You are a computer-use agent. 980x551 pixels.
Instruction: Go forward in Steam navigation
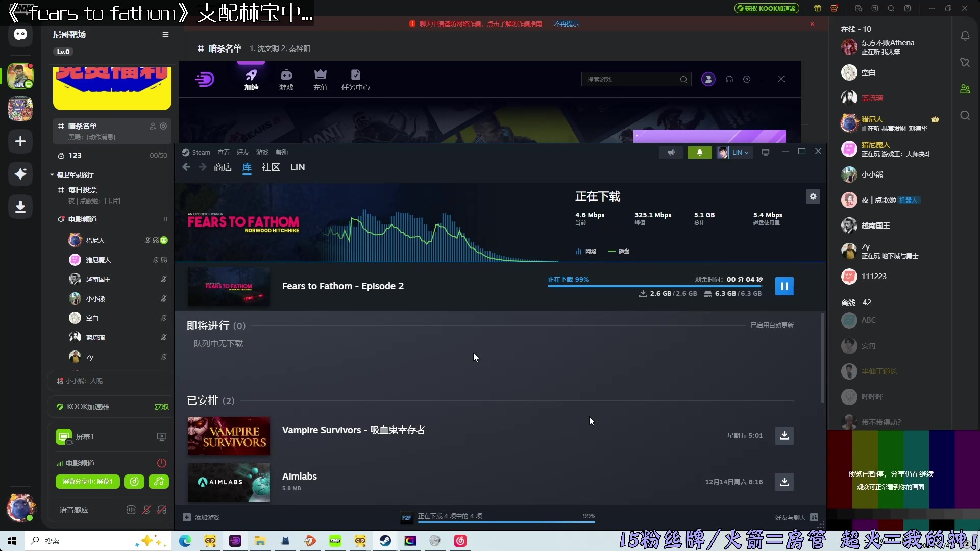click(x=203, y=167)
